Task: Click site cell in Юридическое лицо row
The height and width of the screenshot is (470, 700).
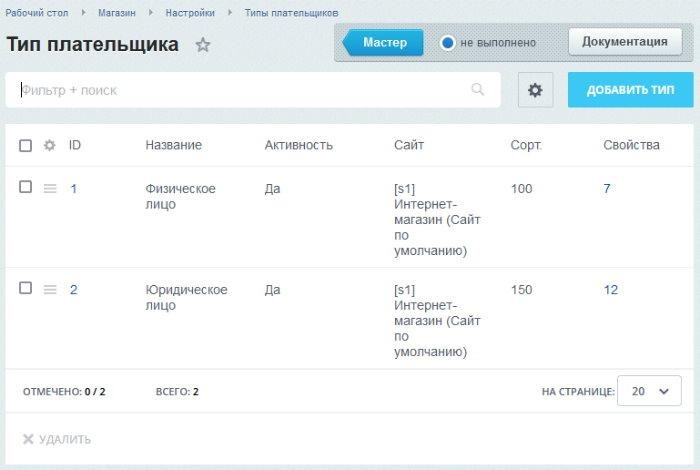Action: (x=437, y=320)
